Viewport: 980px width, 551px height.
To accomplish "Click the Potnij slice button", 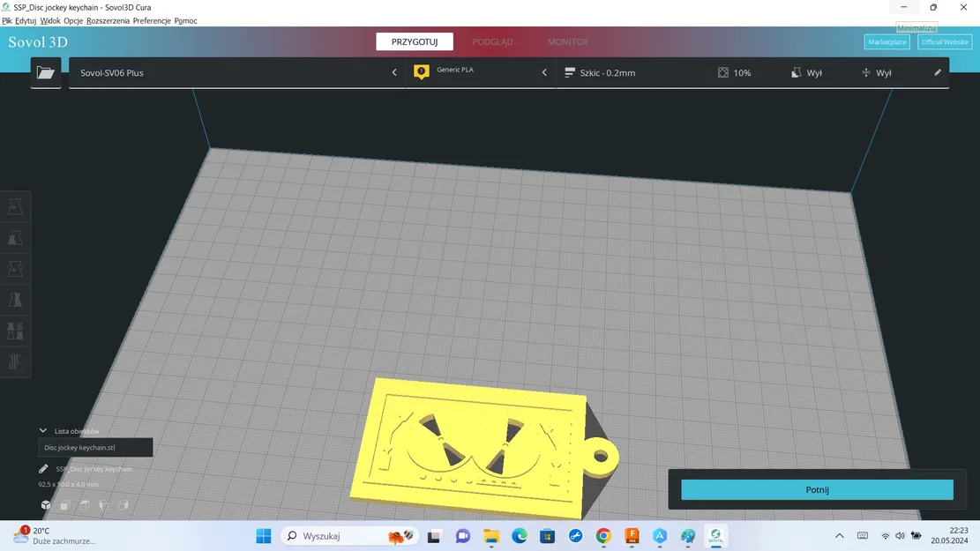I will [817, 490].
